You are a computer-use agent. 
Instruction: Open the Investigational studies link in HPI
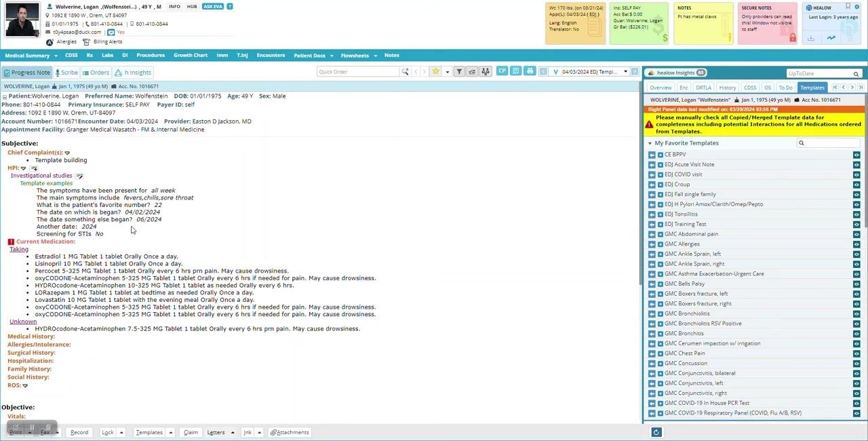41,176
